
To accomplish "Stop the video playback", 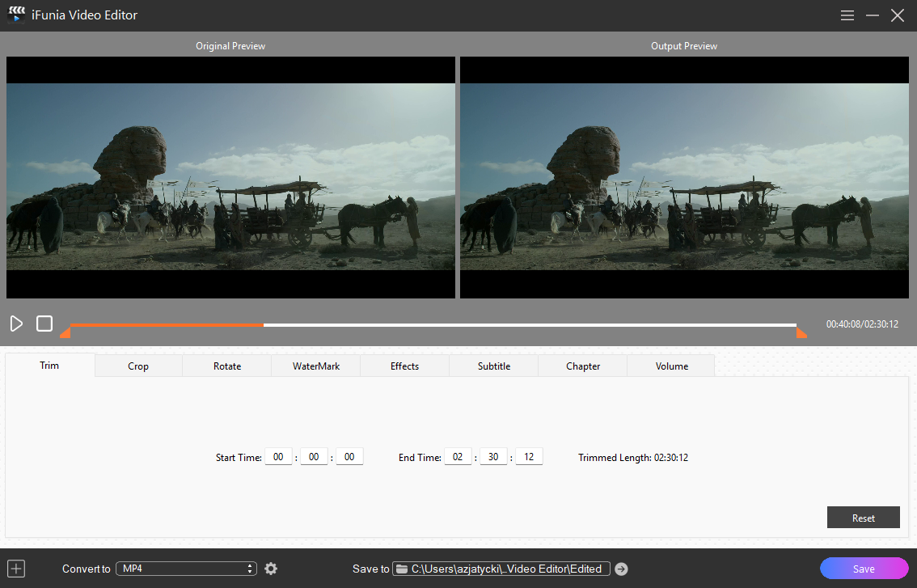I will click(44, 324).
